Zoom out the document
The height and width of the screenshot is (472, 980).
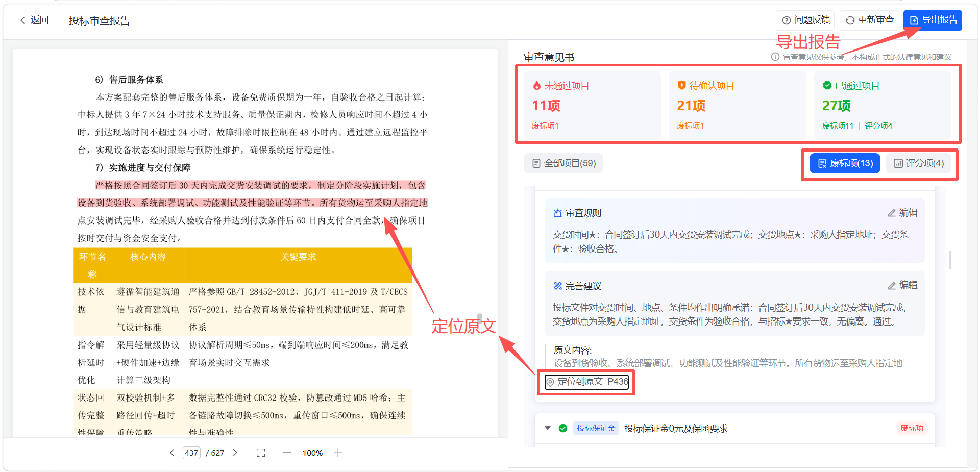click(x=287, y=453)
